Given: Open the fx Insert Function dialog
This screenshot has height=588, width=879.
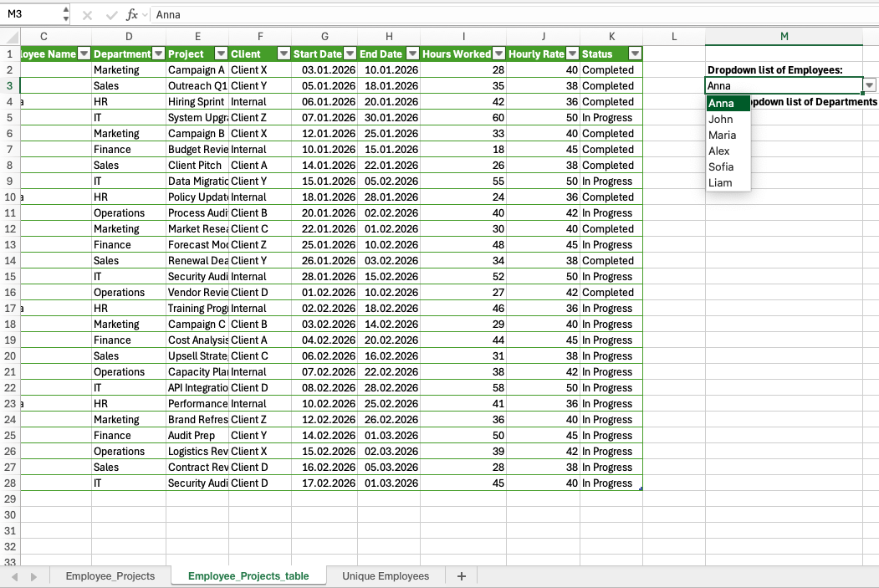Looking at the screenshot, I should pos(132,15).
